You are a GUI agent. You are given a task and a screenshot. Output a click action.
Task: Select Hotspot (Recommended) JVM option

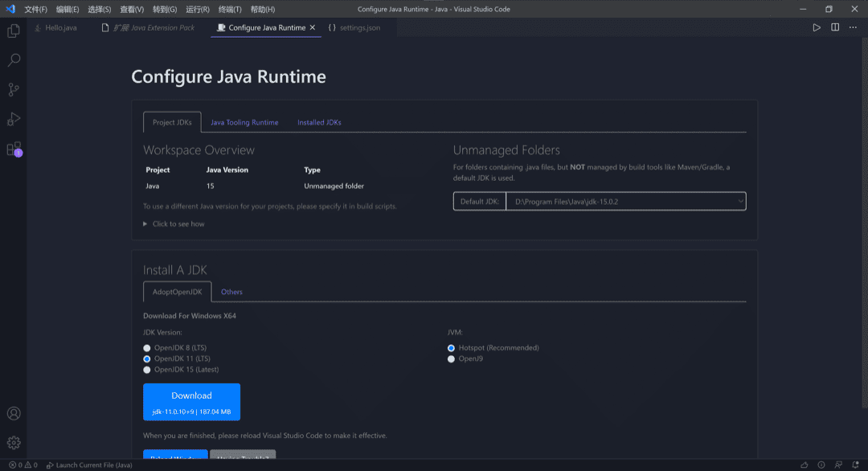451,348
